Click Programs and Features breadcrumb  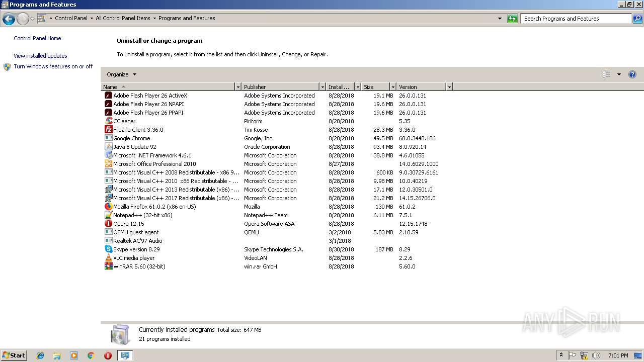pyautogui.click(x=187, y=18)
